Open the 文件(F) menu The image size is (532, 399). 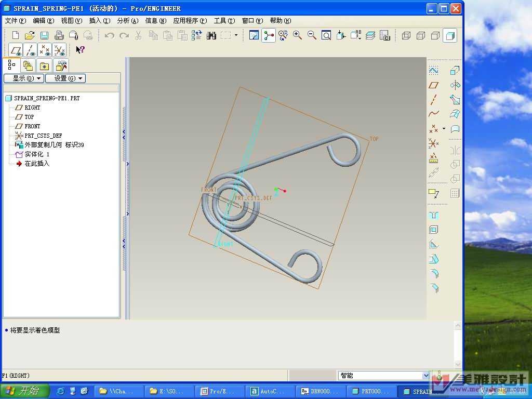pyautogui.click(x=15, y=21)
